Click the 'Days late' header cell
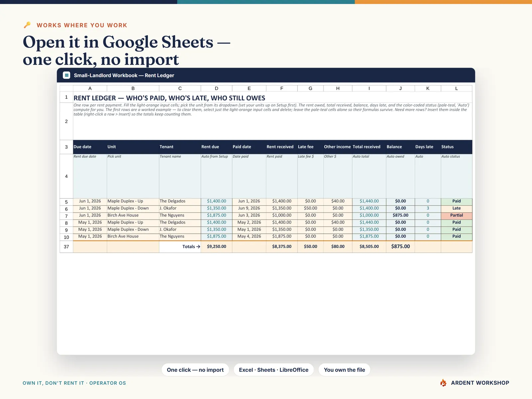Screen dimensions: 532x399 click(x=428, y=147)
